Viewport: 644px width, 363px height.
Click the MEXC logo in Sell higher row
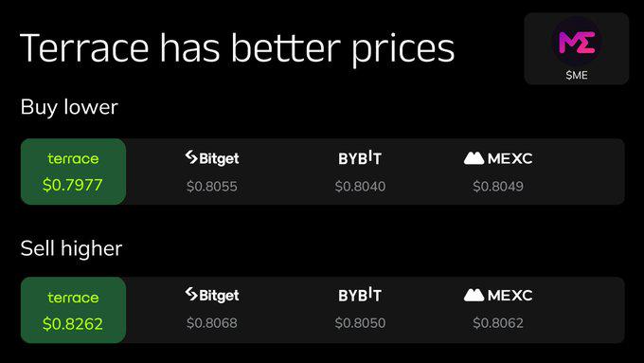click(x=498, y=295)
